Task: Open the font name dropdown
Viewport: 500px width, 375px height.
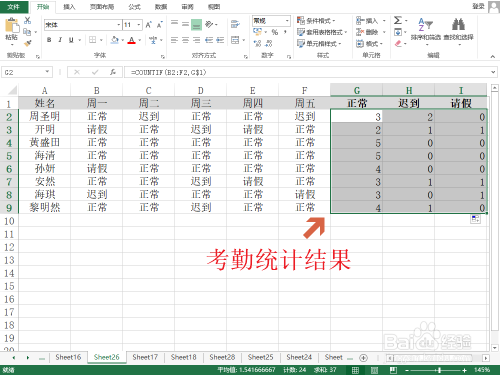Action: point(118,25)
